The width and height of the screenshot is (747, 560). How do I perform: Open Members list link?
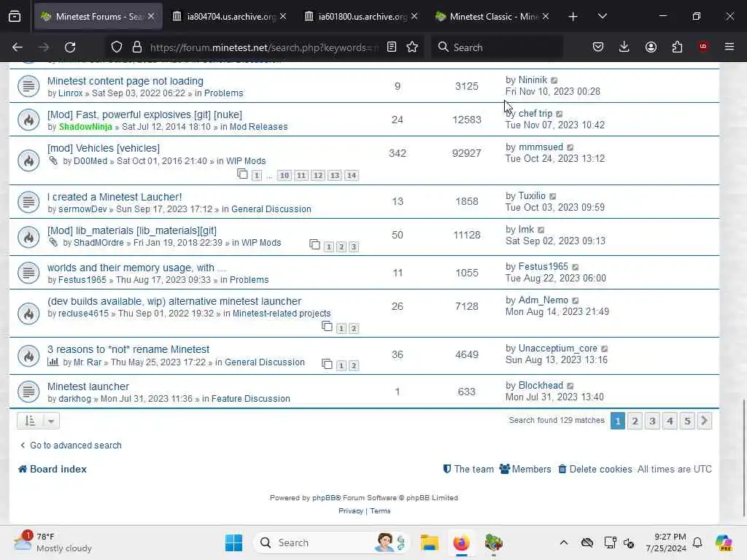[x=525, y=469]
